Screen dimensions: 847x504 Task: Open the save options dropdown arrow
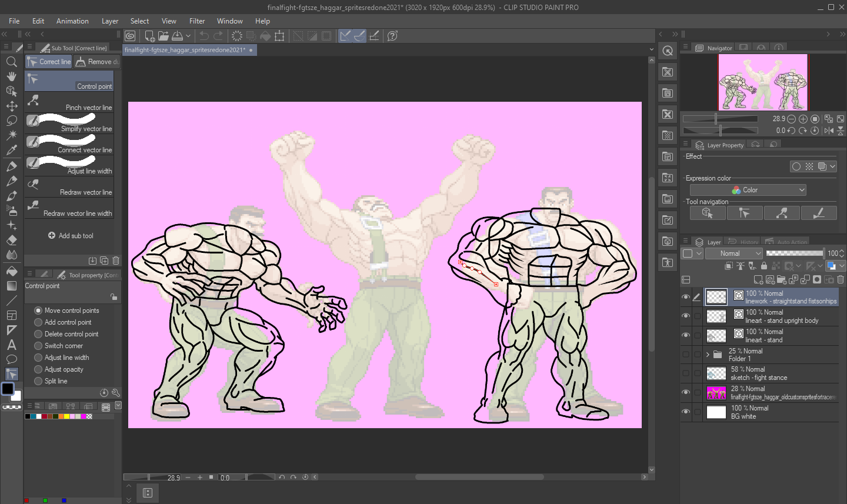click(x=188, y=36)
